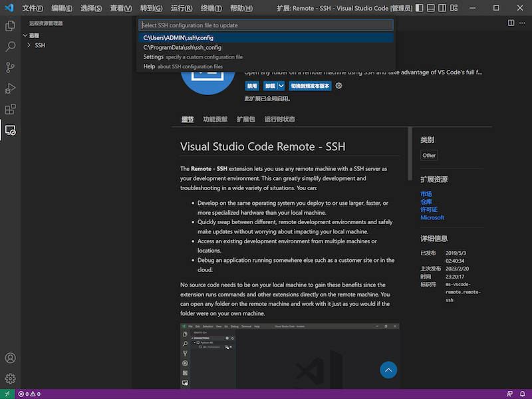532x399 pixels.
Task: Open the Extensions view in activity bar
Action: [x=10, y=109]
